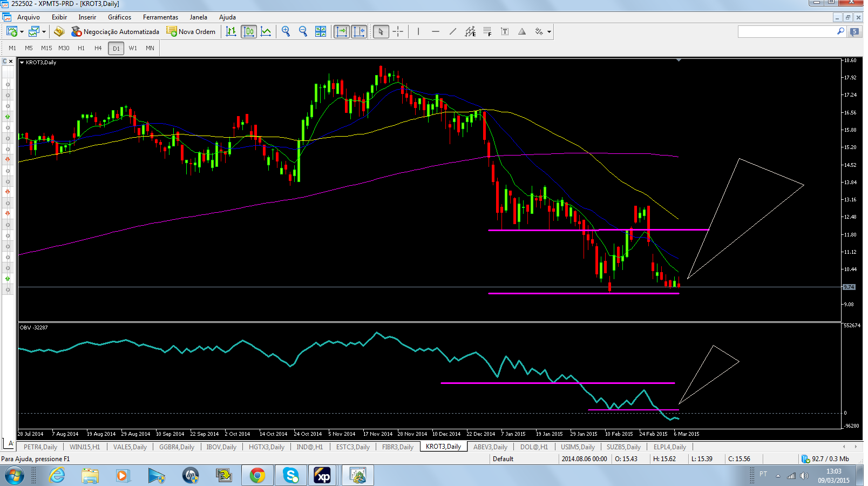Tile chart windows icon

click(321, 32)
